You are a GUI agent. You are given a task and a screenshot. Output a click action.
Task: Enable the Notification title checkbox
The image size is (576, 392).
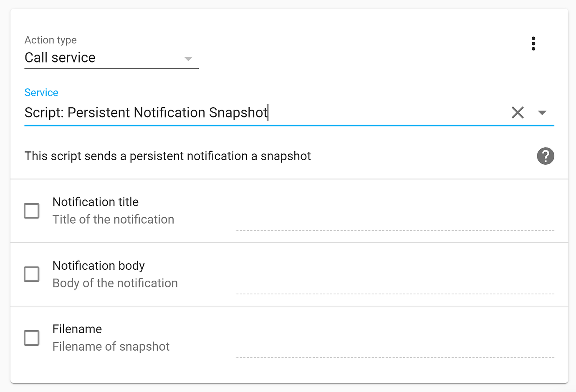(x=31, y=211)
